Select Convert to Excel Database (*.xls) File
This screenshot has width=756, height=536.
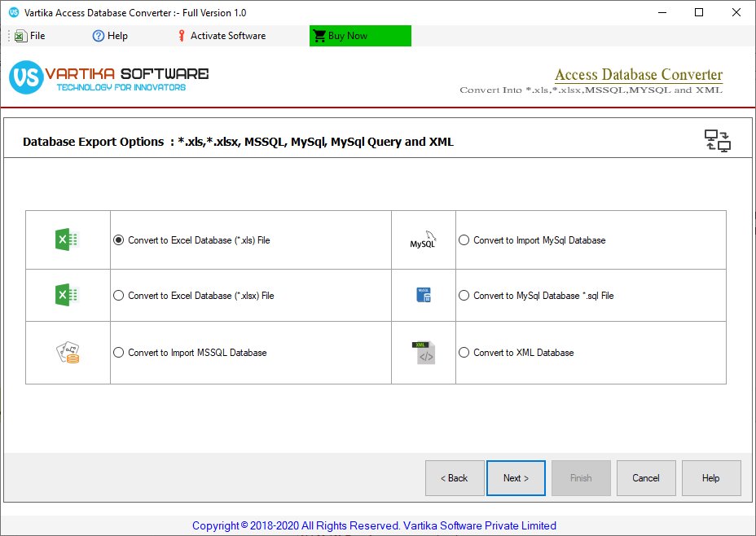192,240
